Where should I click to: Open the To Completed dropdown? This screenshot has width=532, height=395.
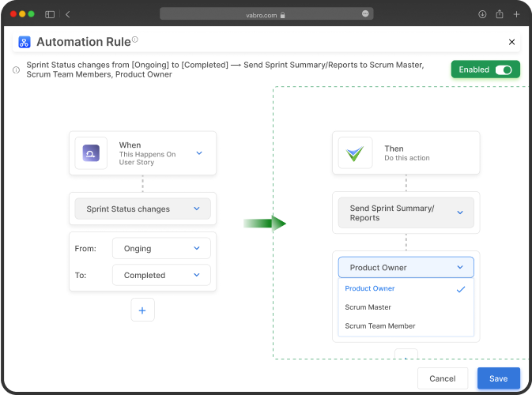pyautogui.click(x=161, y=275)
